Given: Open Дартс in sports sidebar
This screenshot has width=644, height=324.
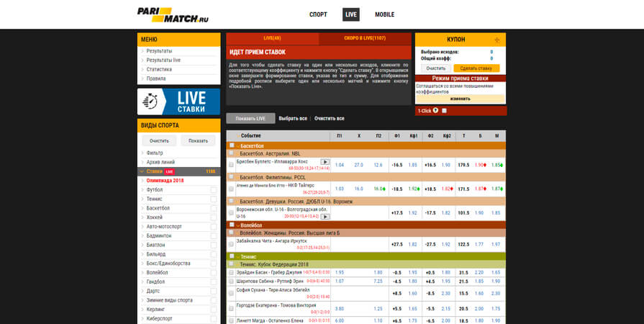Looking at the screenshot, I should pos(153,291).
